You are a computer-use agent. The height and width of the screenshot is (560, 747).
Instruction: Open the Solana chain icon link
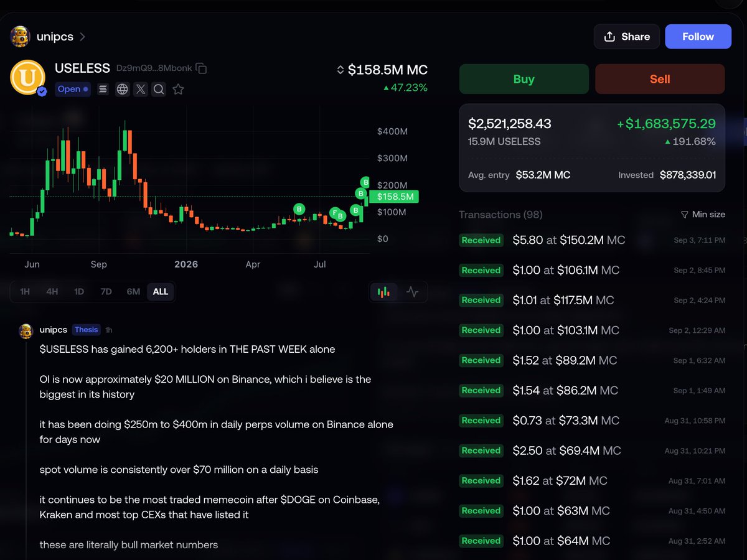coord(103,90)
